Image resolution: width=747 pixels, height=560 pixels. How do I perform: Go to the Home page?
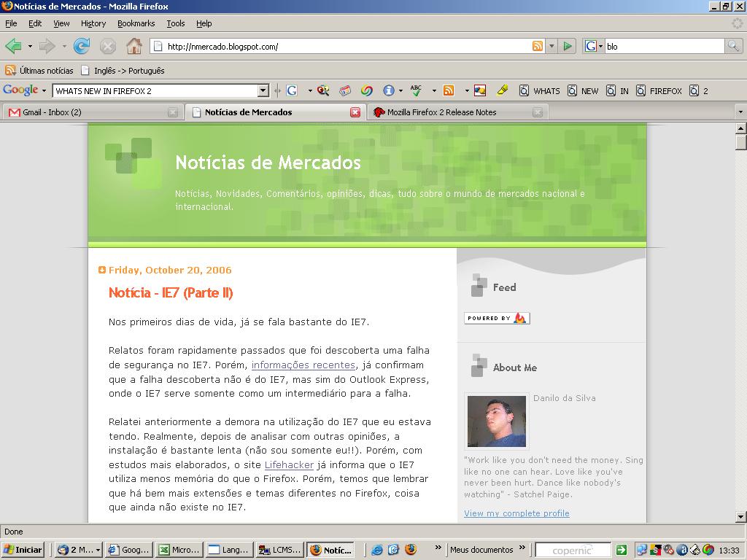point(134,46)
